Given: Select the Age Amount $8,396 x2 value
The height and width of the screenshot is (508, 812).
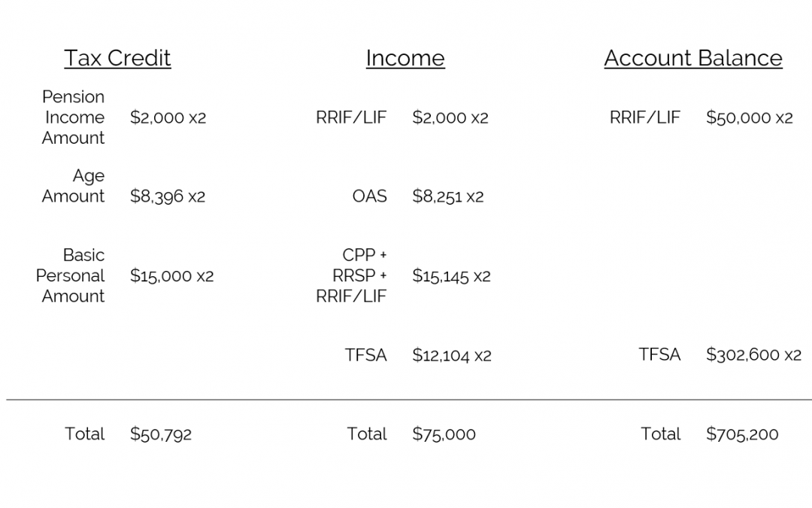Looking at the screenshot, I should coord(167,196).
